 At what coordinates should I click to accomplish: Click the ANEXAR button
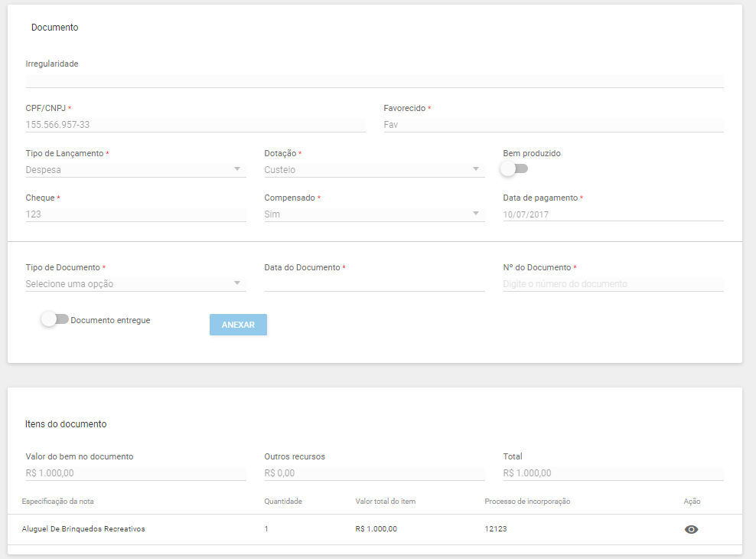point(238,325)
